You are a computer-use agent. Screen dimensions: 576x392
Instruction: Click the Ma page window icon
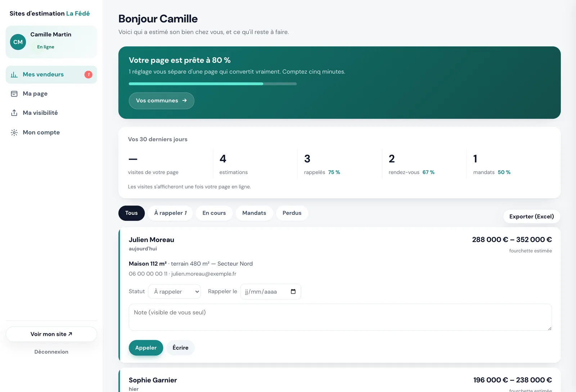[14, 94]
